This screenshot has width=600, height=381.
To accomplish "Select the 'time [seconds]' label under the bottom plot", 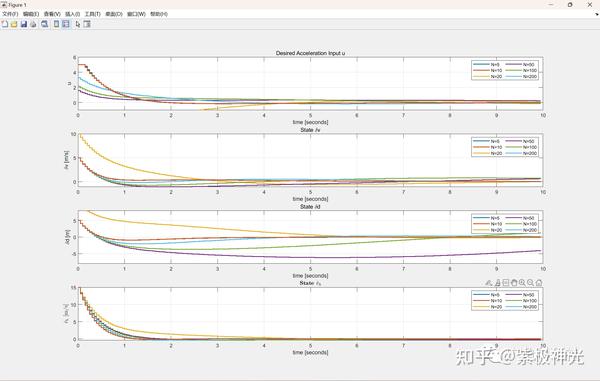I will point(310,352).
